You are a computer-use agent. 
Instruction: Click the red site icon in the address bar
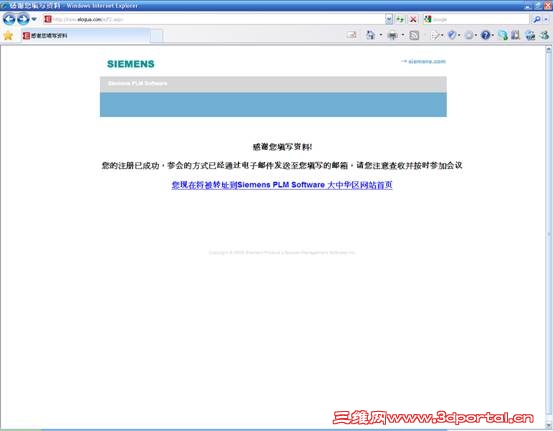pyautogui.click(x=48, y=19)
